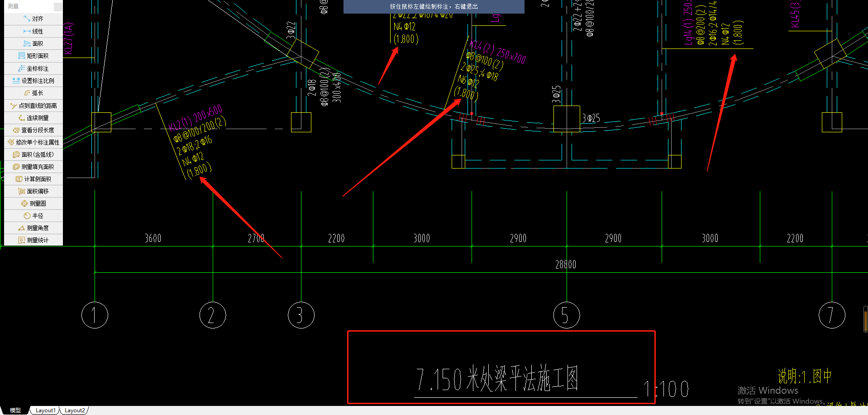Select 计算侧面积 side area calculation tool
This screenshot has height=415, width=868.
pyautogui.click(x=33, y=179)
